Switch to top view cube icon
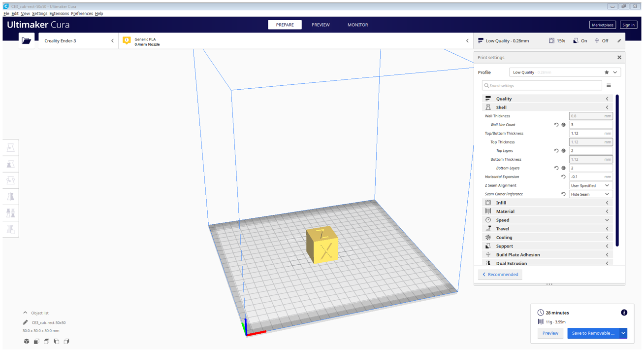The height and width of the screenshot is (352, 644). point(46,341)
